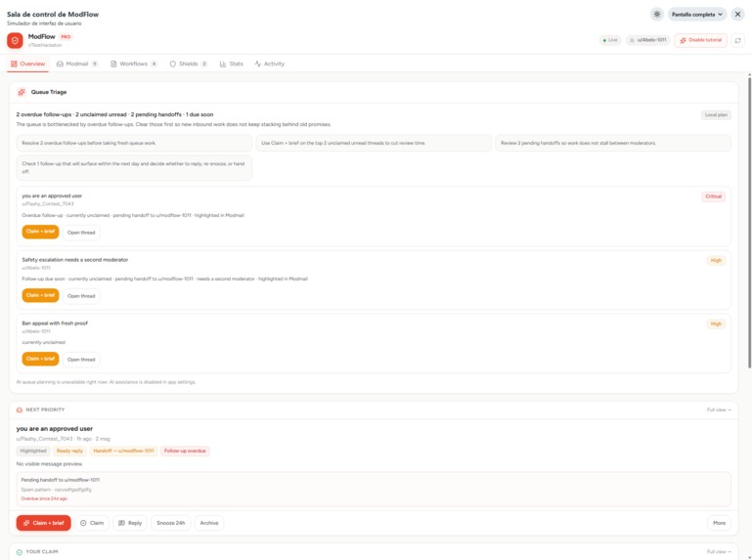Click High badge on Ban appeal
Viewport: 752px width, 560px height.
[x=716, y=324]
